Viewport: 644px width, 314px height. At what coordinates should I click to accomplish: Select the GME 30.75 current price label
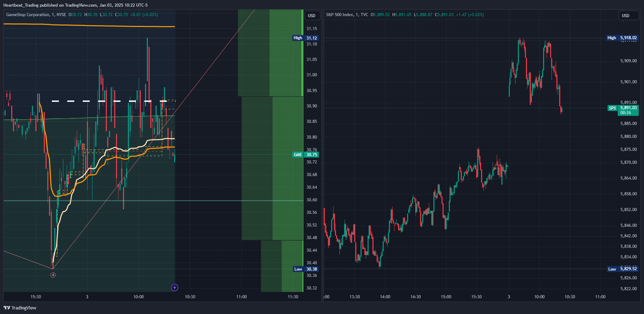pyautogui.click(x=305, y=155)
